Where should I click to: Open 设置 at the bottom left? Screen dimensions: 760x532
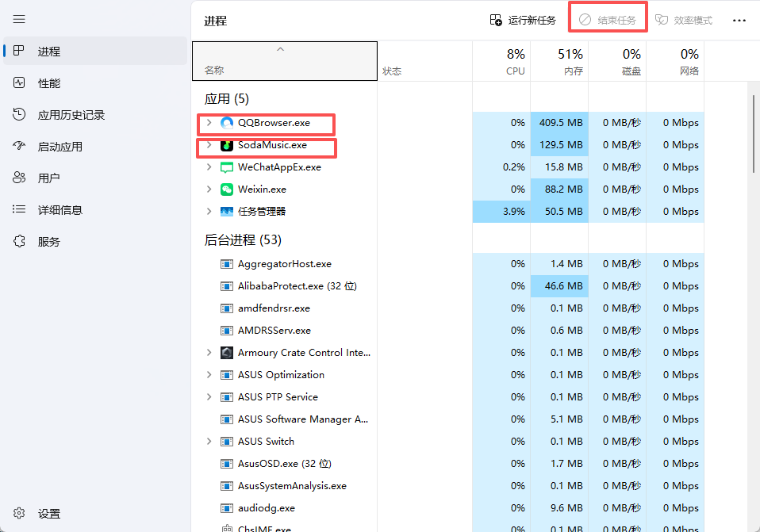coord(48,514)
